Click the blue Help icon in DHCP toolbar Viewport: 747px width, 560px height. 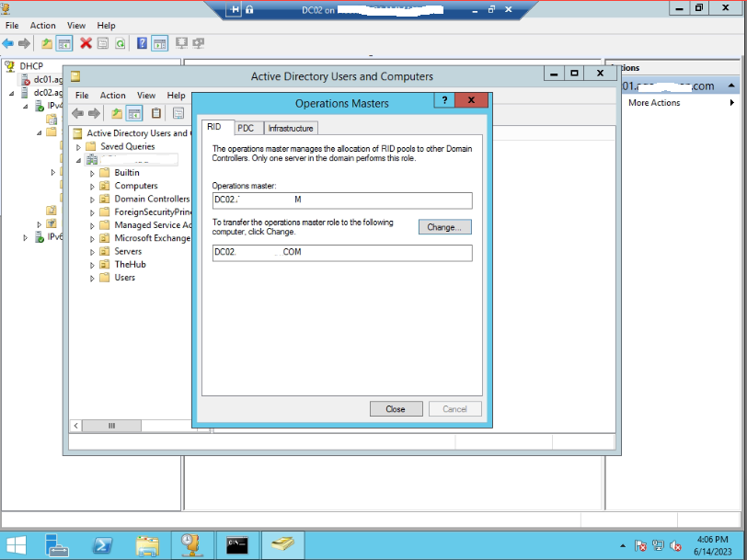142,43
